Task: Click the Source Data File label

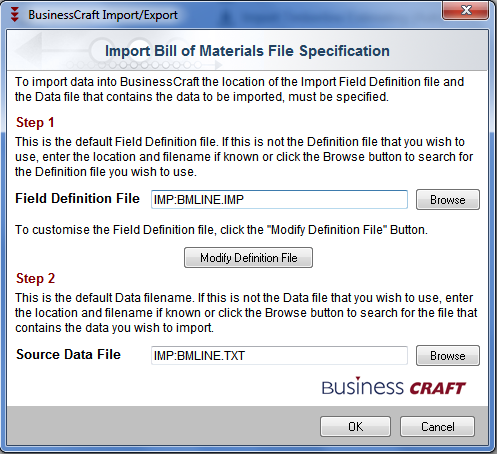Action: 68,354
